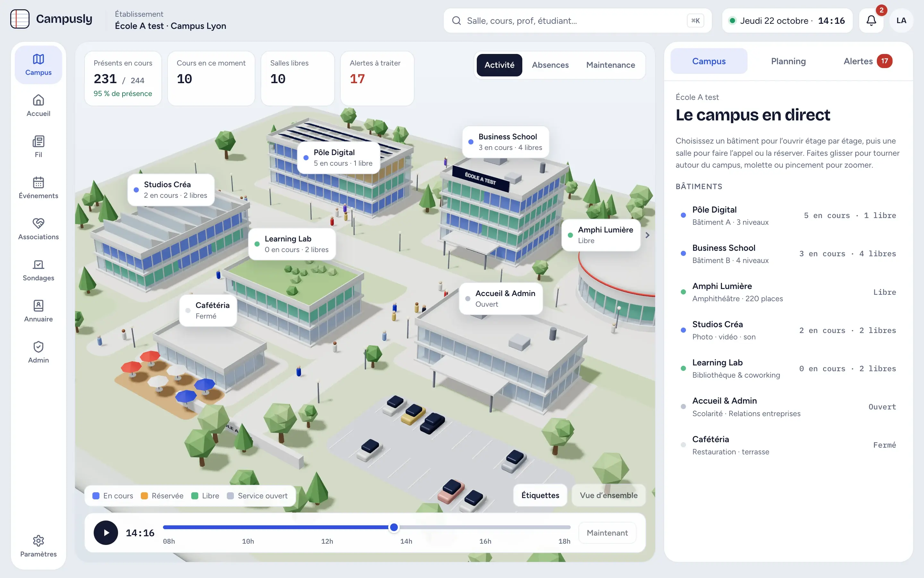Open Cafétéria in buildings list
The height and width of the screenshot is (578, 924).
tap(789, 445)
